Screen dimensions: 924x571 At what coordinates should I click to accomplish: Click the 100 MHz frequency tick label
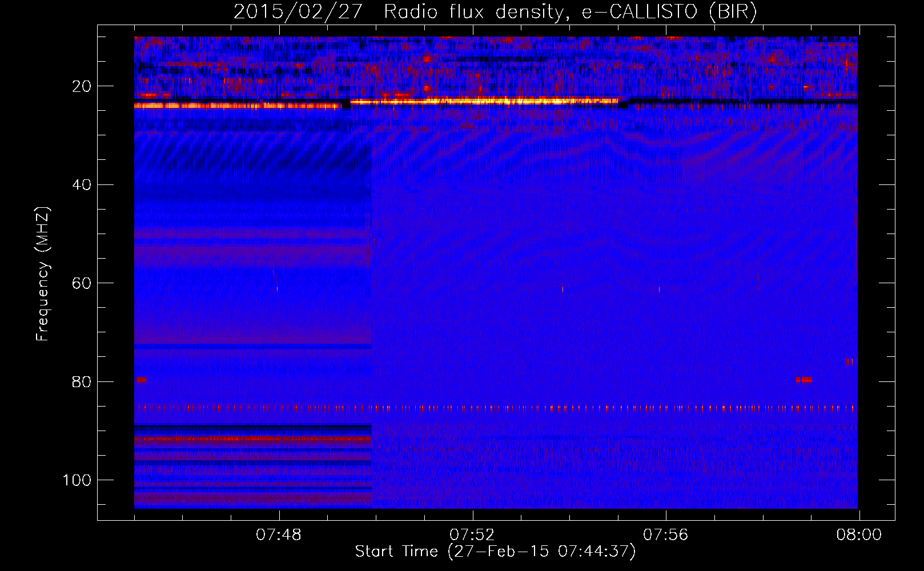77,480
